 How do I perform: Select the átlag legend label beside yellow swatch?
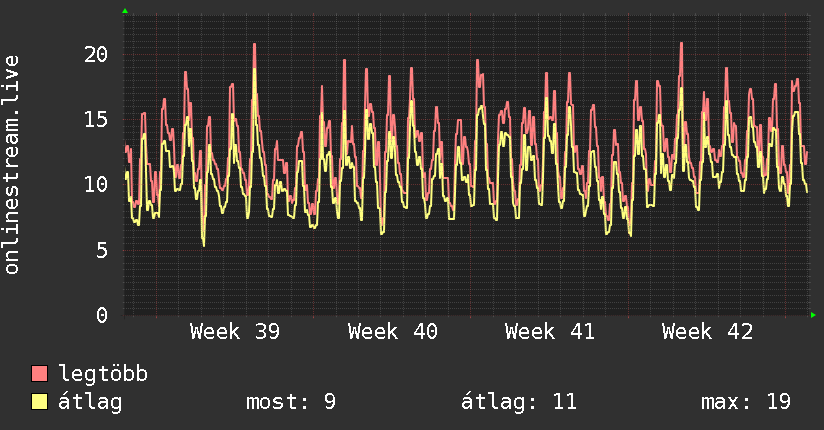[90, 402]
